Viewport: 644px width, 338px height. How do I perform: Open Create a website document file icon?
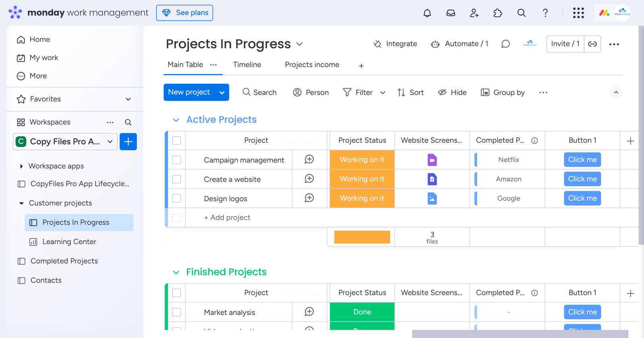point(432,179)
